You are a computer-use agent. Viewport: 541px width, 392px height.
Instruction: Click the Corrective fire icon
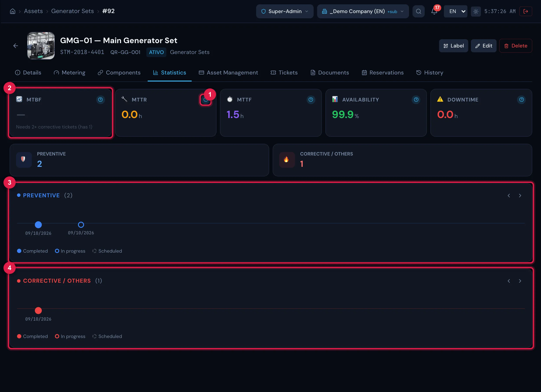pyautogui.click(x=287, y=160)
